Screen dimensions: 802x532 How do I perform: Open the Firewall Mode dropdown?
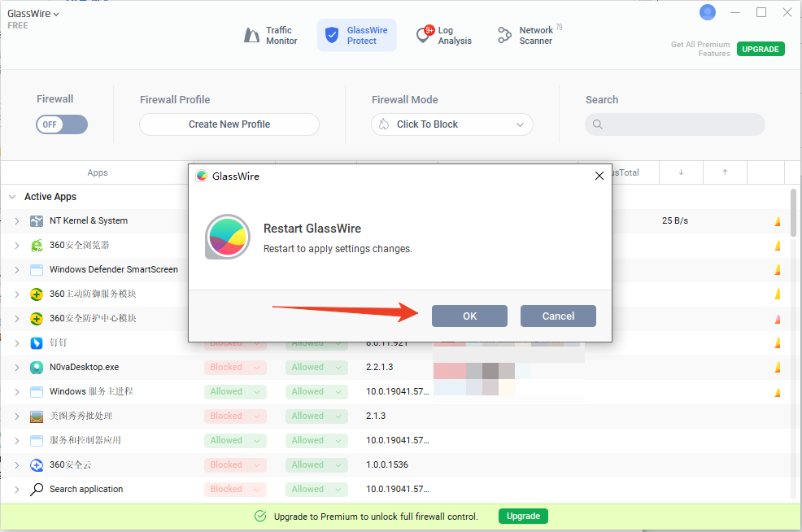tap(452, 124)
